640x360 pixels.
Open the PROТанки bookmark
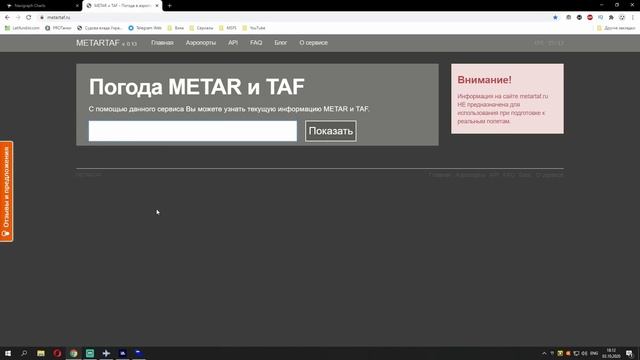[x=58, y=28]
